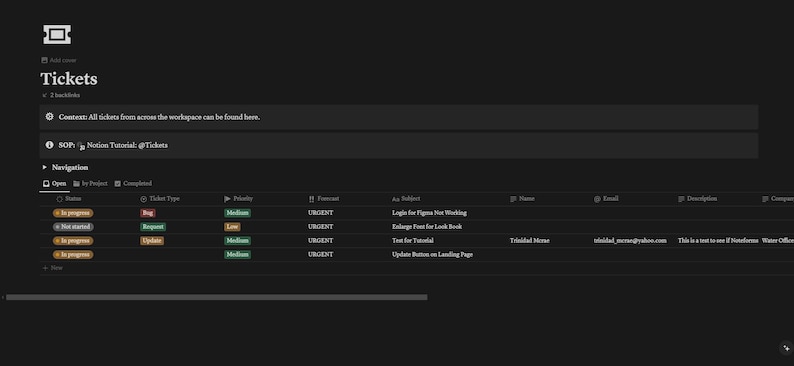794x366 pixels.
Task: Click the horizontal scrollbar thumb
Action: click(x=216, y=298)
